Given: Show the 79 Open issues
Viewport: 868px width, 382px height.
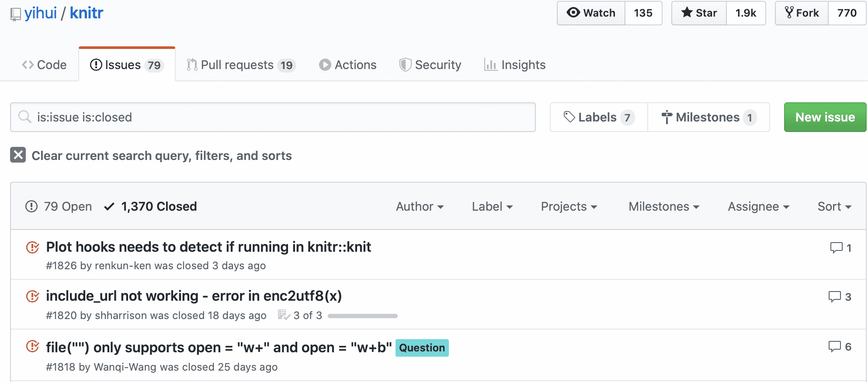Looking at the screenshot, I should [59, 206].
